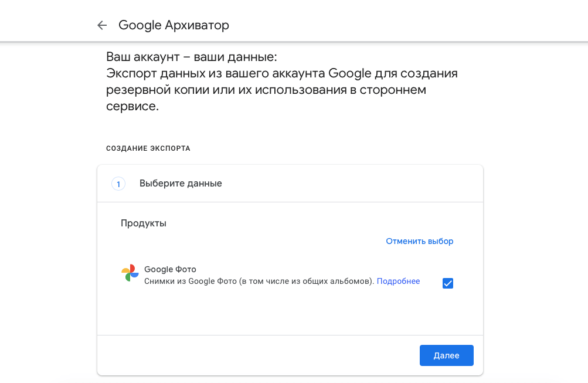Click the Google Фото pinwheel logo
This screenshot has height=383, width=588.
tap(130, 273)
